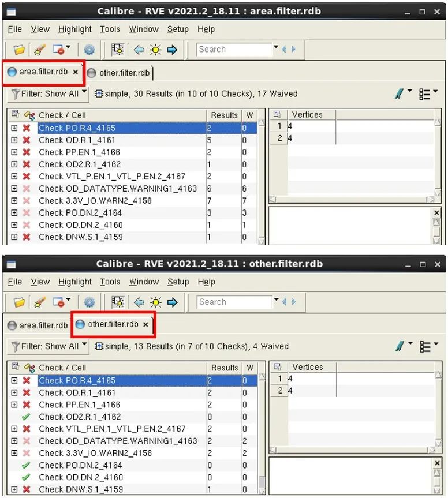Screen dimensions: 448x498
Task: Click Results column header in top window
Action: tap(225, 115)
